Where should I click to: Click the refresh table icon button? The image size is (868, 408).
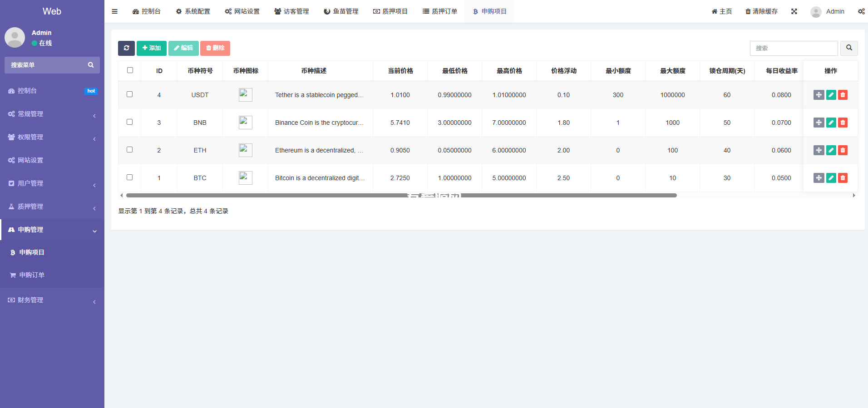tap(126, 48)
